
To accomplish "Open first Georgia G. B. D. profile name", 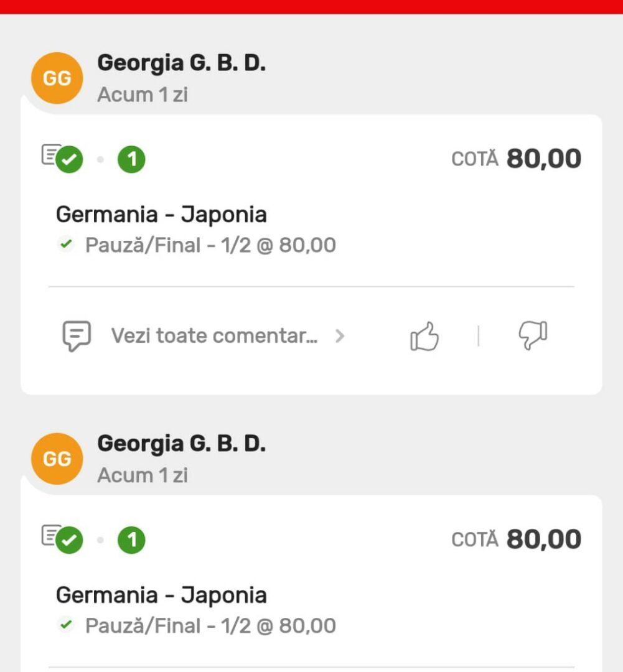I will click(x=181, y=63).
